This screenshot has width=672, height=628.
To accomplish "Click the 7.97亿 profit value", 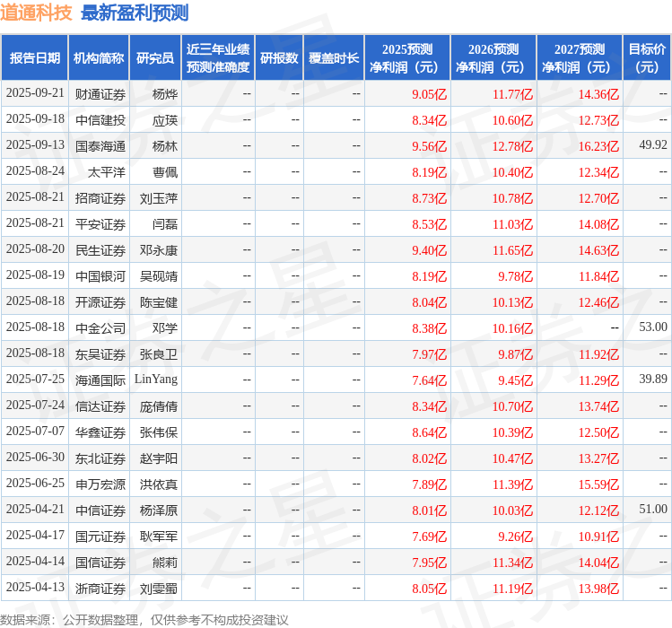I will 430,354.
